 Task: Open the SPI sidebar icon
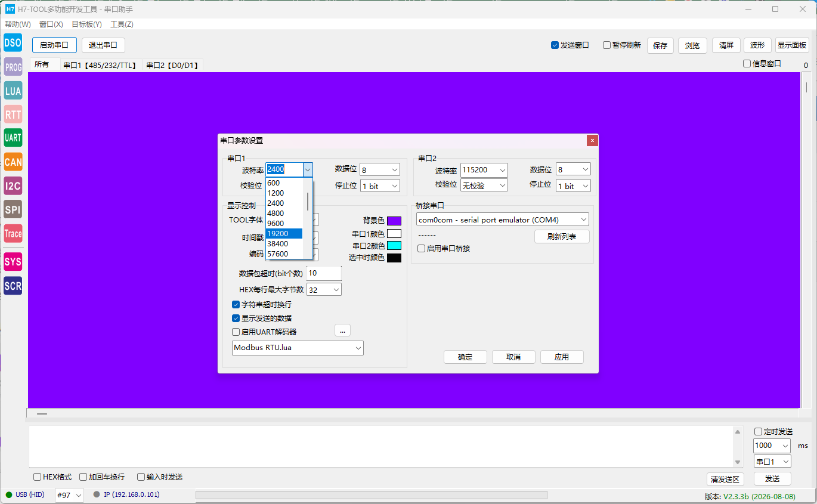point(13,209)
